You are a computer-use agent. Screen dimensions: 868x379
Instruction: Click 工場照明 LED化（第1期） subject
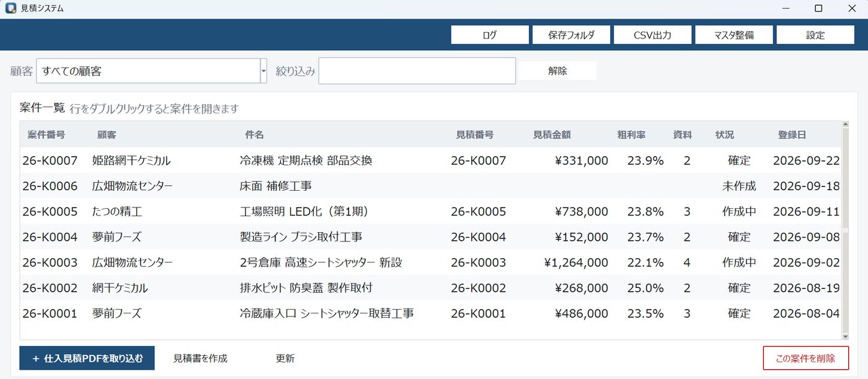click(x=304, y=211)
